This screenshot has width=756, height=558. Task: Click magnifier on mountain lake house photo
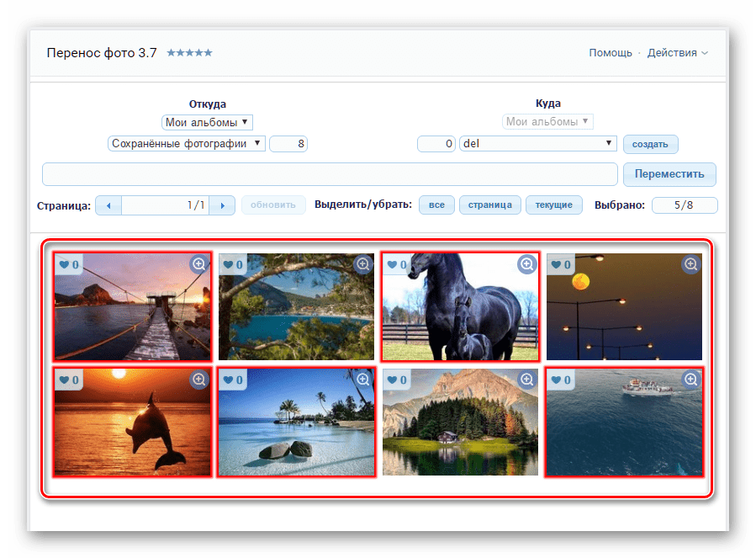(527, 380)
